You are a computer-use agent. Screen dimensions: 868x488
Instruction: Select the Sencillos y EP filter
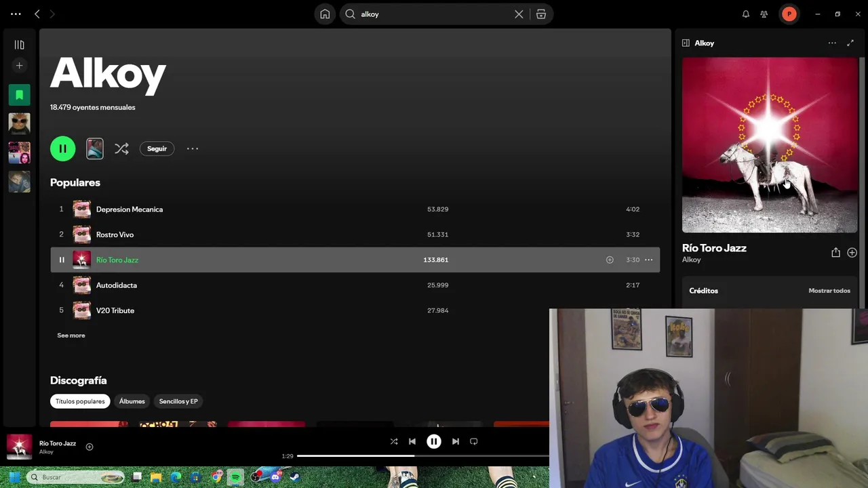pyautogui.click(x=178, y=401)
